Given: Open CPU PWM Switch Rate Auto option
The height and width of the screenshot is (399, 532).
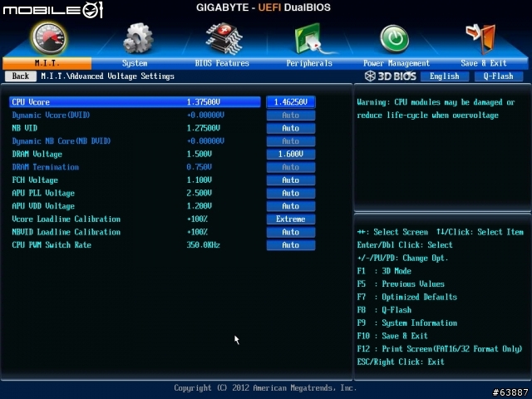Looking at the screenshot, I should [291, 245].
